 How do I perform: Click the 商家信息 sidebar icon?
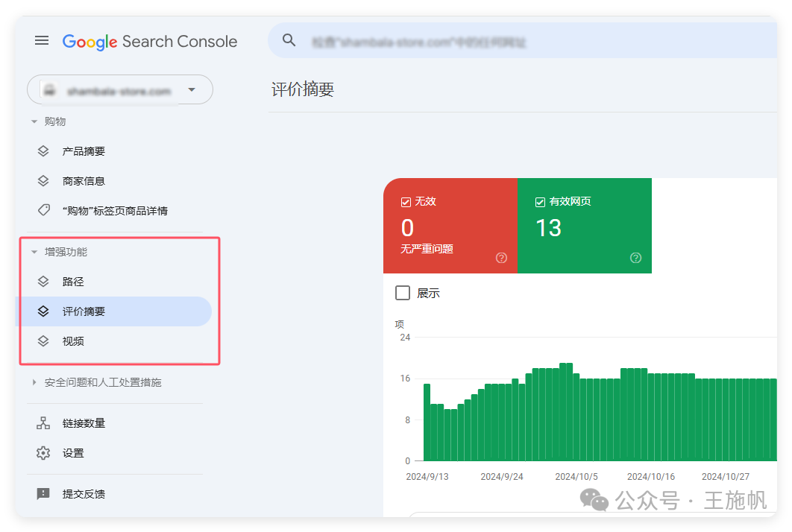tap(44, 180)
